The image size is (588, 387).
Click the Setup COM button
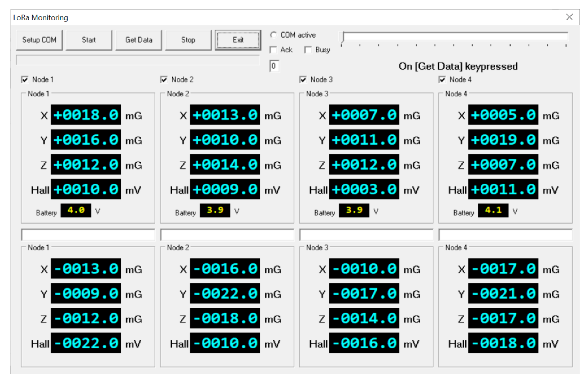(39, 40)
